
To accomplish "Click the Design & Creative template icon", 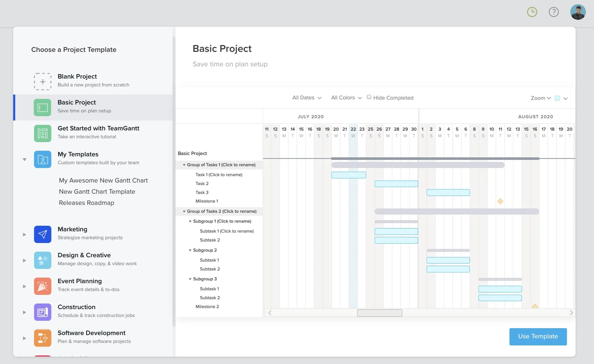I will (x=43, y=260).
